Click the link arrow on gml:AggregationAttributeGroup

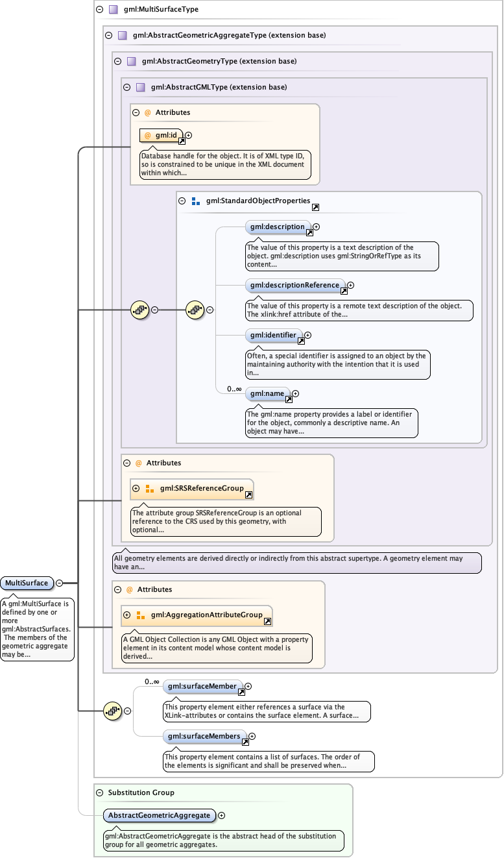click(267, 621)
